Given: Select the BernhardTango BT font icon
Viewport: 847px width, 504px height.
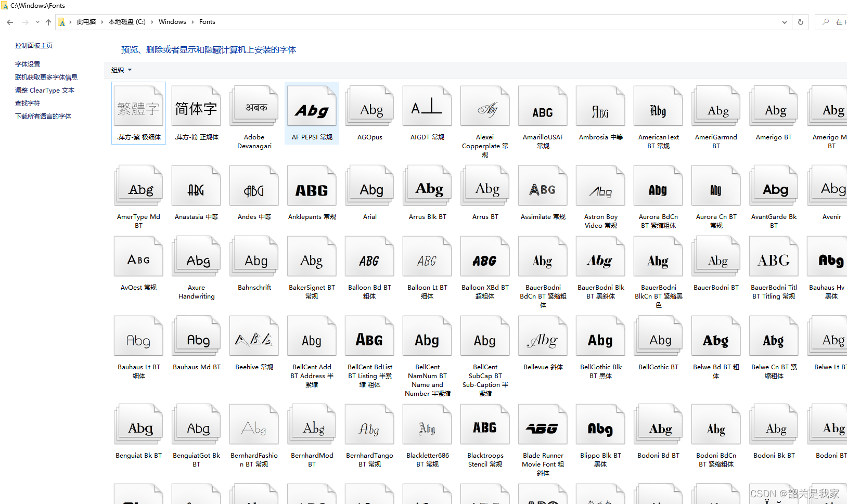Looking at the screenshot, I should tap(369, 424).
